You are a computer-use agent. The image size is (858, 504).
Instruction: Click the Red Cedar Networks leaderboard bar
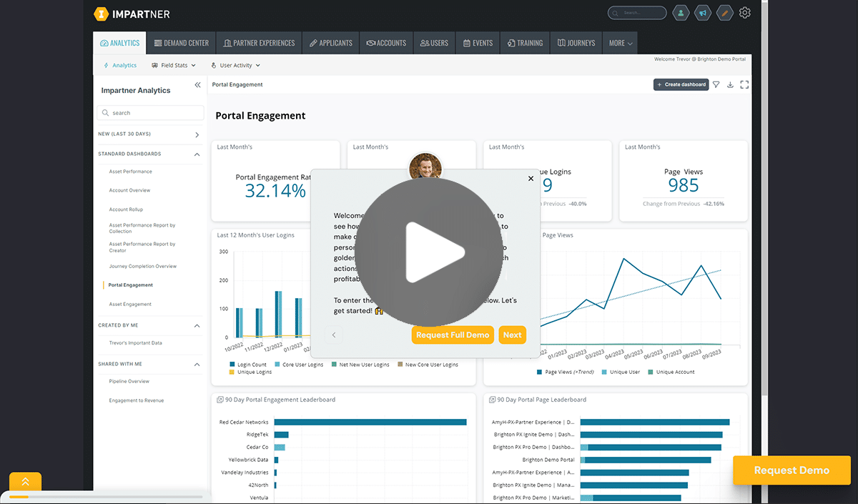coord(370,423)
